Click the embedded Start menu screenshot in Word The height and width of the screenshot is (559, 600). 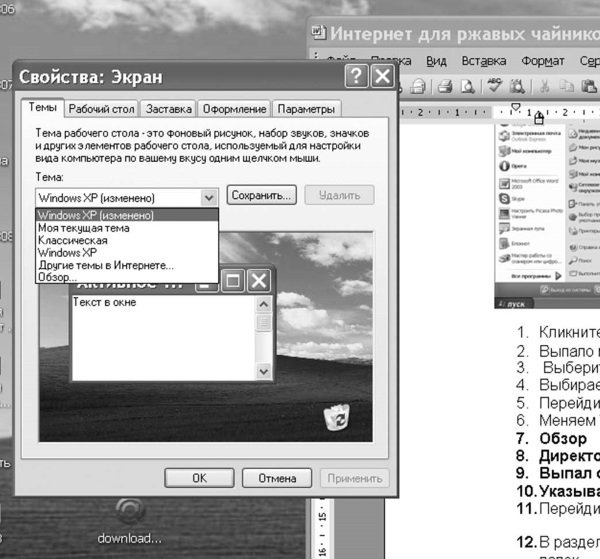click(547, 215)
